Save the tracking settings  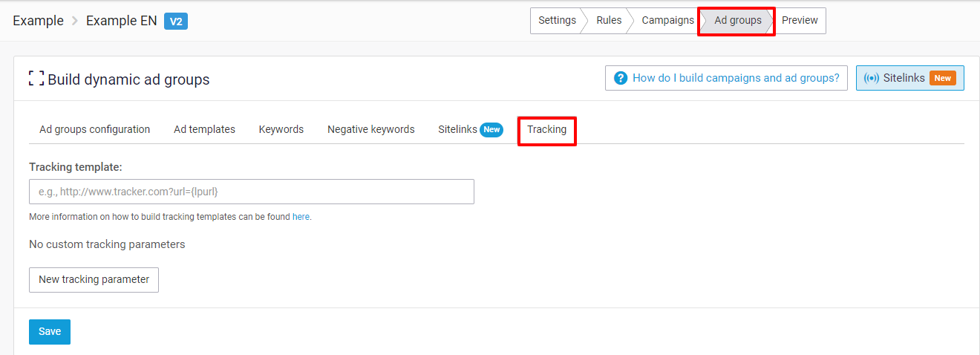coord(50,332)
